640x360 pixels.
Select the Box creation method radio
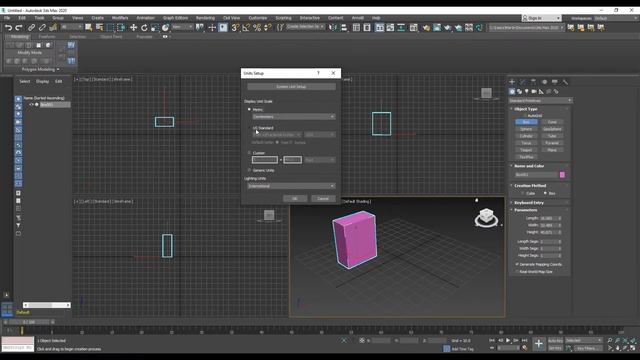(545, 193)
